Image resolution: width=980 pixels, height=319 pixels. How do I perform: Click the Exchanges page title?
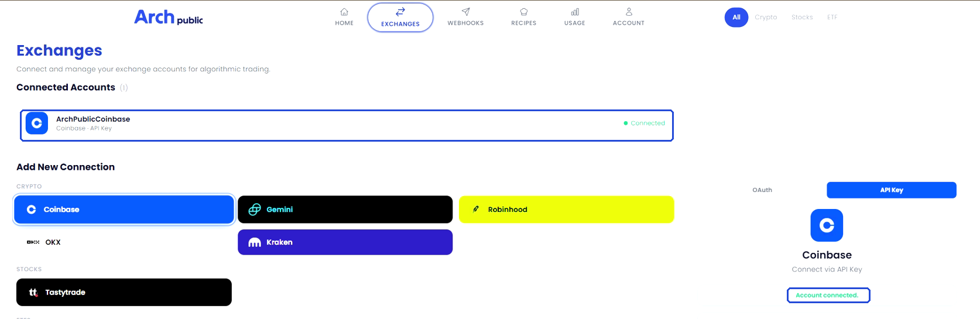coord(59,51)
